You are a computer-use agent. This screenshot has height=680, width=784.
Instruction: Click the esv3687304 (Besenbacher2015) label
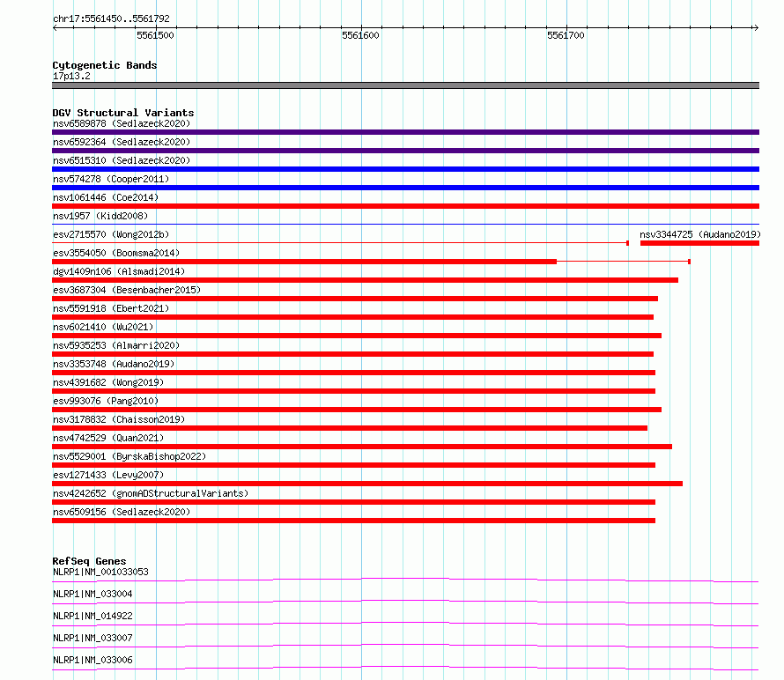tap(127, 290)
